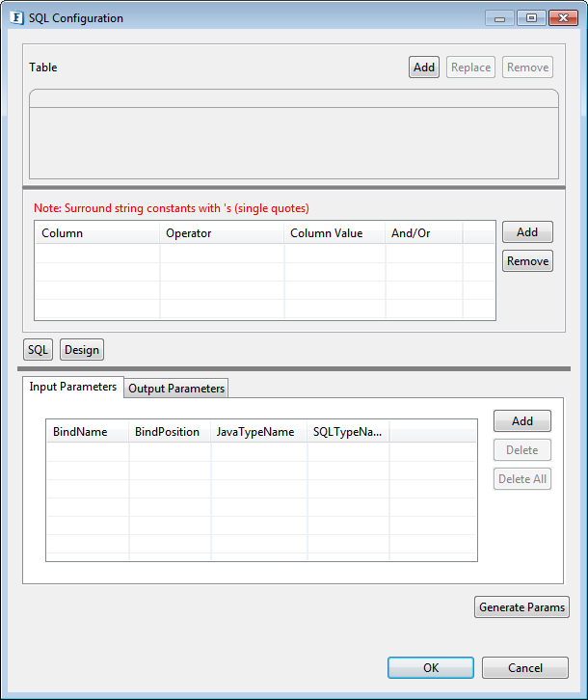This screenshot has height=700, width=588.
Task: Add a new input parameter
Action: tap(522, 421)
